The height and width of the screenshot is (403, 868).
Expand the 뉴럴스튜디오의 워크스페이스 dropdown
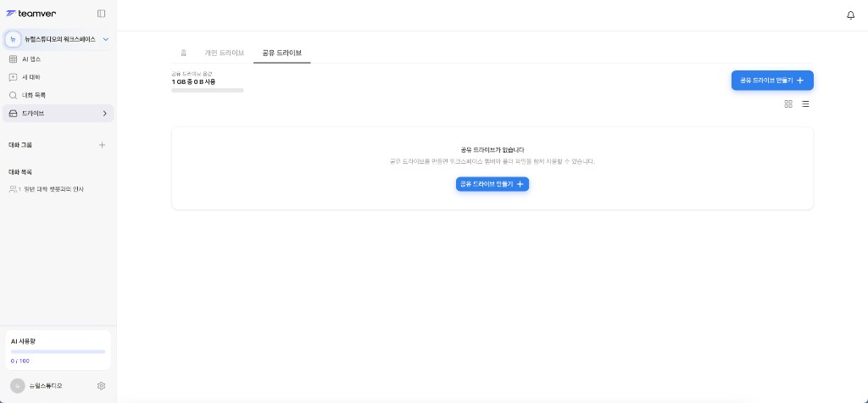click(x=106, y=39)
